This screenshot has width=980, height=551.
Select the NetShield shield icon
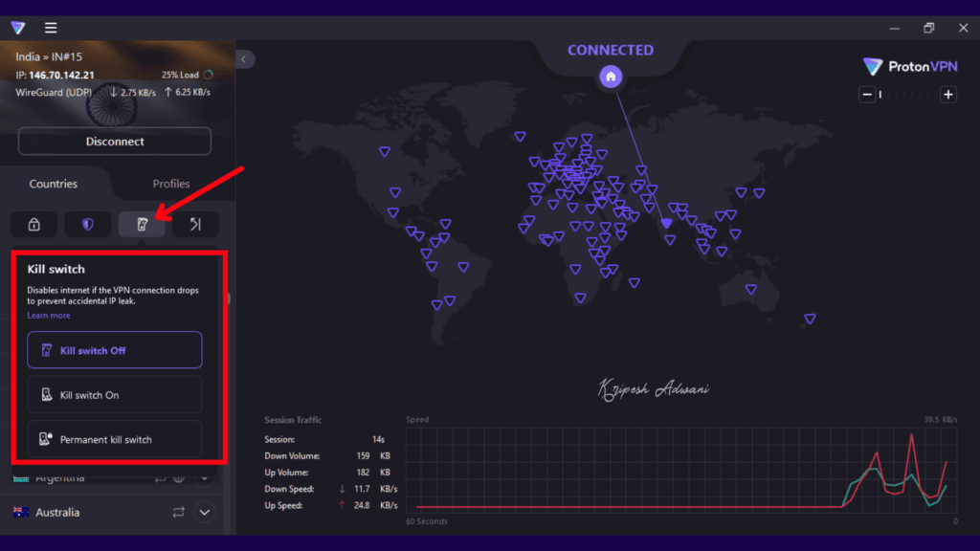tap(87, 223)
